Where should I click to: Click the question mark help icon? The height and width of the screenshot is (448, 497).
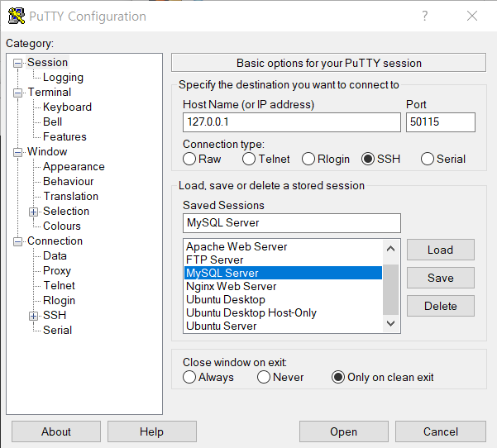coord(425,16)
